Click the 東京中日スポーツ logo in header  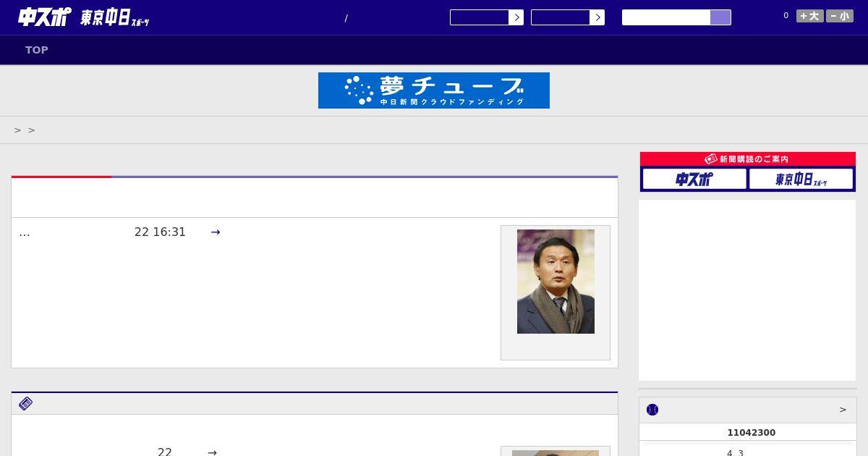[115, 17]
